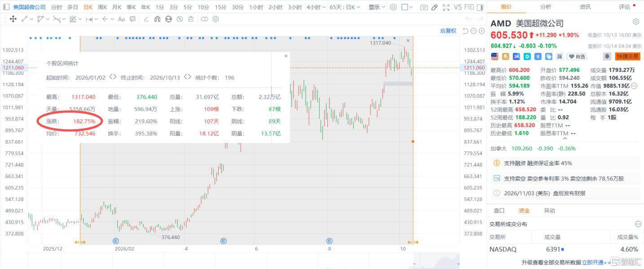The width and height of the screenshot is (644, 269).
Task: Expand 市值 more-info ellipsis
Action: [x=634, y=86]
